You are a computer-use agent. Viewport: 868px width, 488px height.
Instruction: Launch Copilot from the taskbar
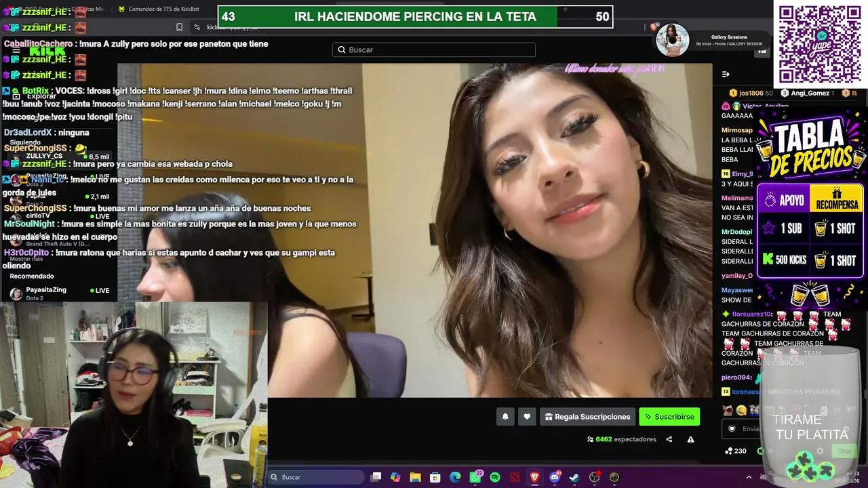pyautogui.click(x=395, y=477)
